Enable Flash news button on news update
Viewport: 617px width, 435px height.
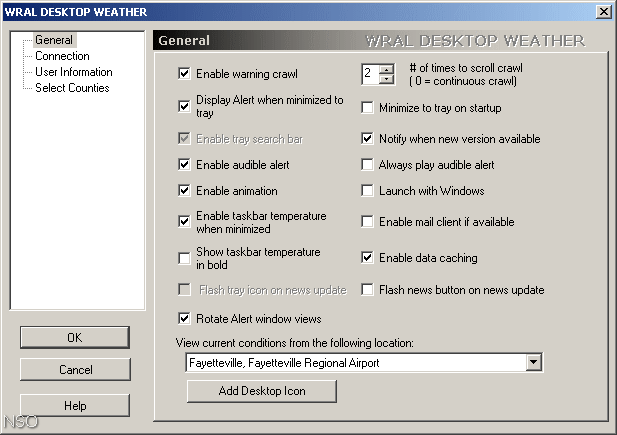click(x=367, y=290)
